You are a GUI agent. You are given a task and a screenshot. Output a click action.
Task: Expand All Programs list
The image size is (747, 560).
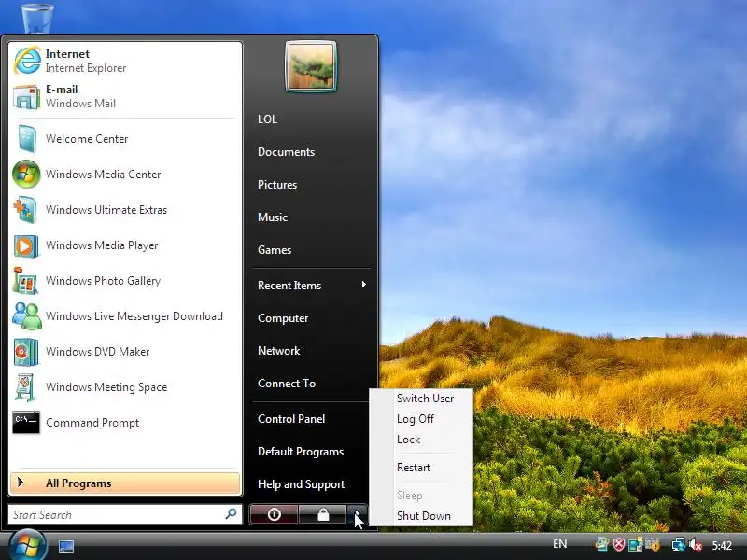[125, 483]
